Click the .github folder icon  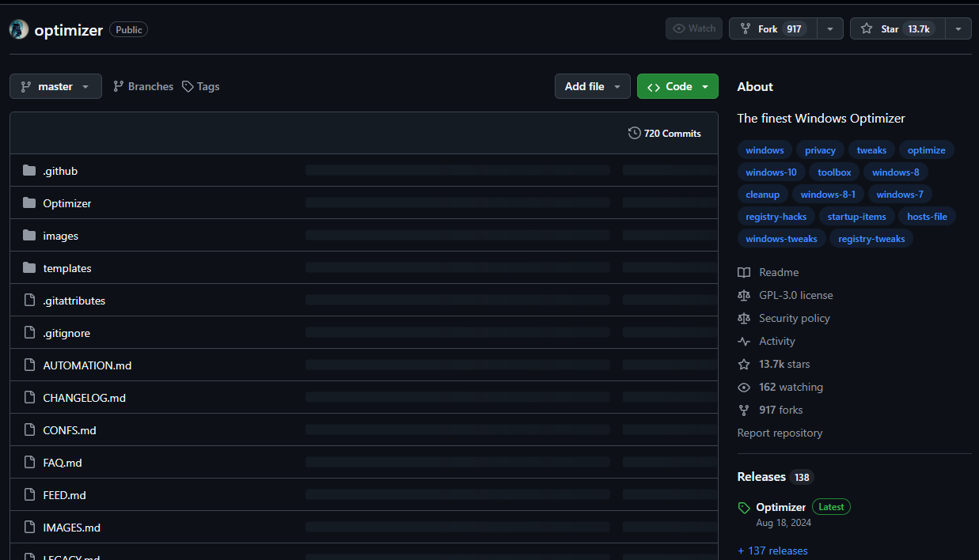[x=29, y=171]
